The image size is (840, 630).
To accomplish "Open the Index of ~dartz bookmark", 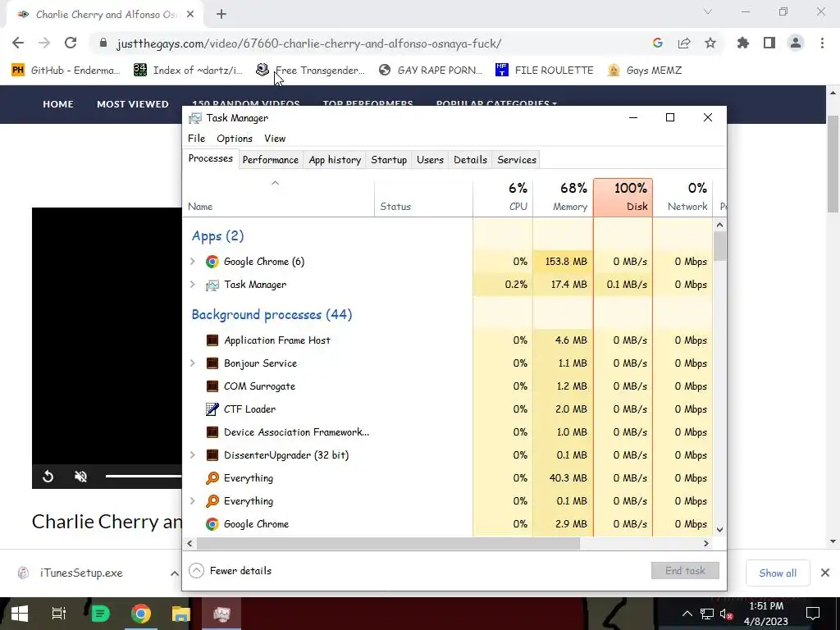I will pos(188,71).
